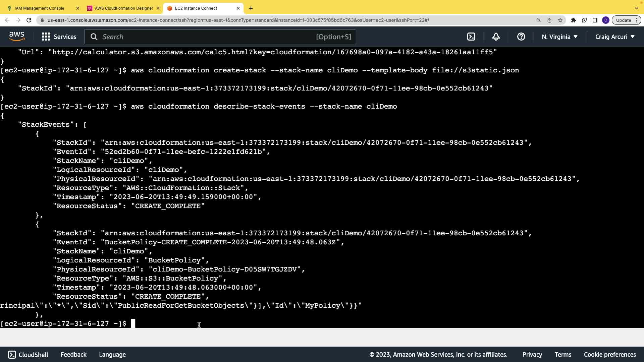Click the Feedback link in footer
Viewport: 644px width, 362px height.
click(x=73, y=355)
